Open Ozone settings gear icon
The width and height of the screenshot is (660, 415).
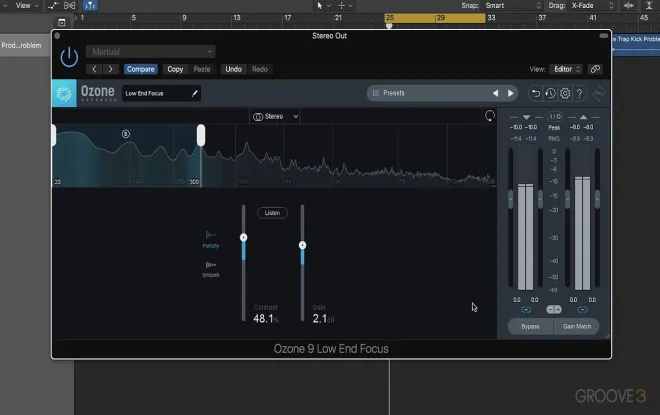(x=565, y=93)
